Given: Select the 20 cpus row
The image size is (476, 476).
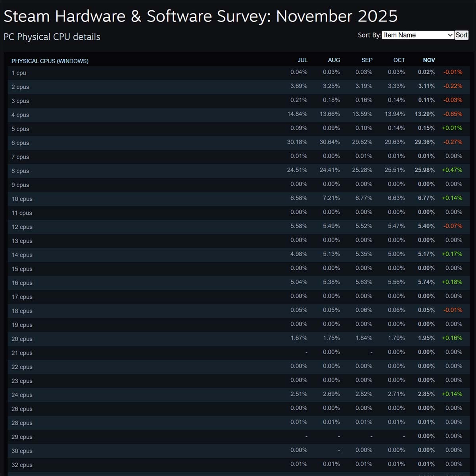Looking at the screenshot, I should tap(22, 339).
